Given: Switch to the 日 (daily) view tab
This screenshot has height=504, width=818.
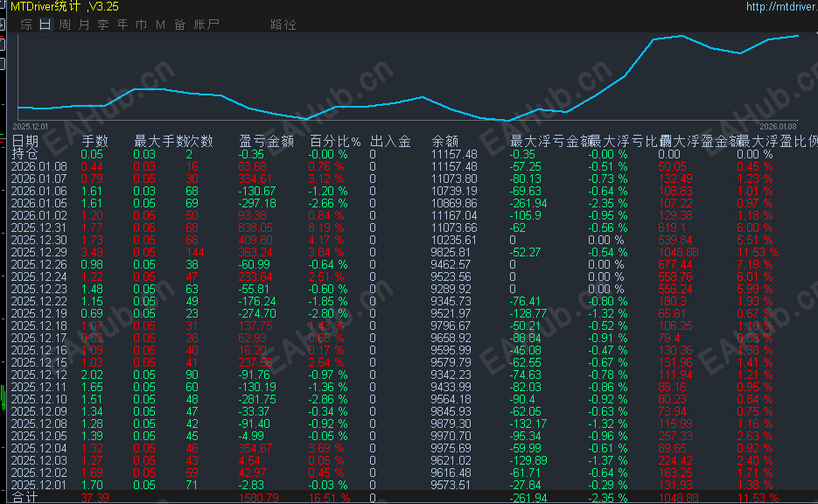Looking at the screenshot, I should click(x=45, y=25).
